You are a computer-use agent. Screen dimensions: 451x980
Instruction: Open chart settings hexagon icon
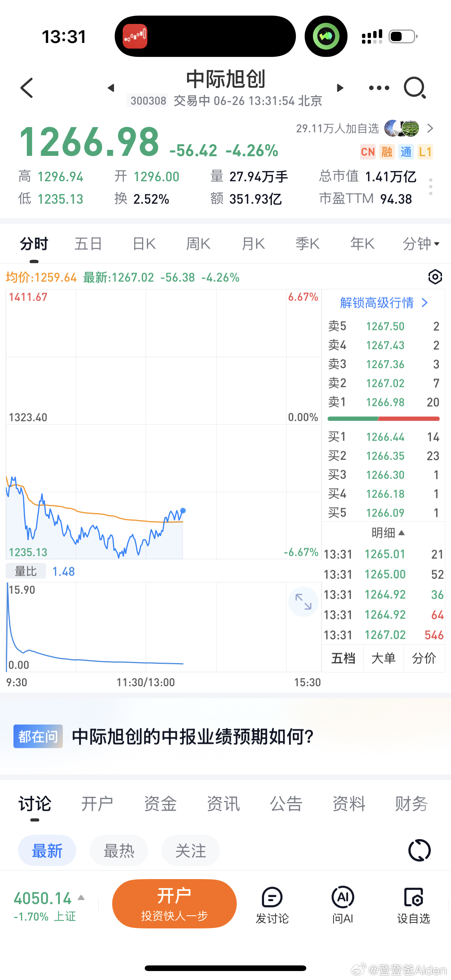[x=435, y=277]
